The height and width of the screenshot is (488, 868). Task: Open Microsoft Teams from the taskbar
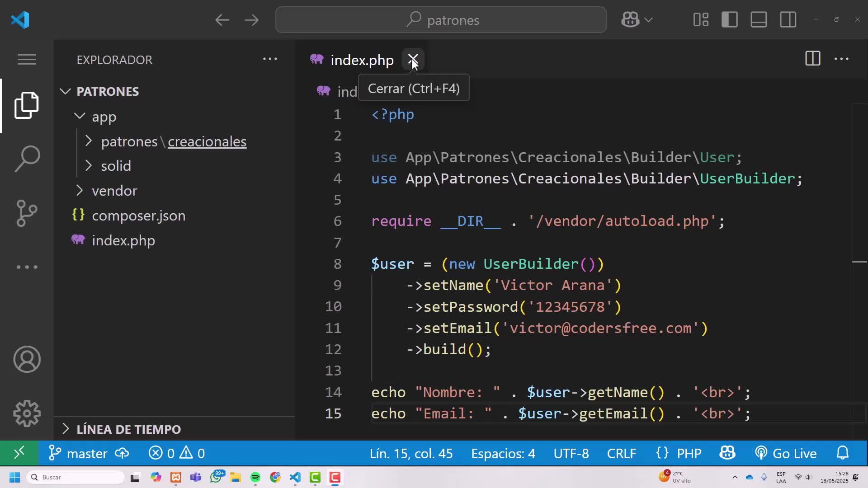point(196,477)
